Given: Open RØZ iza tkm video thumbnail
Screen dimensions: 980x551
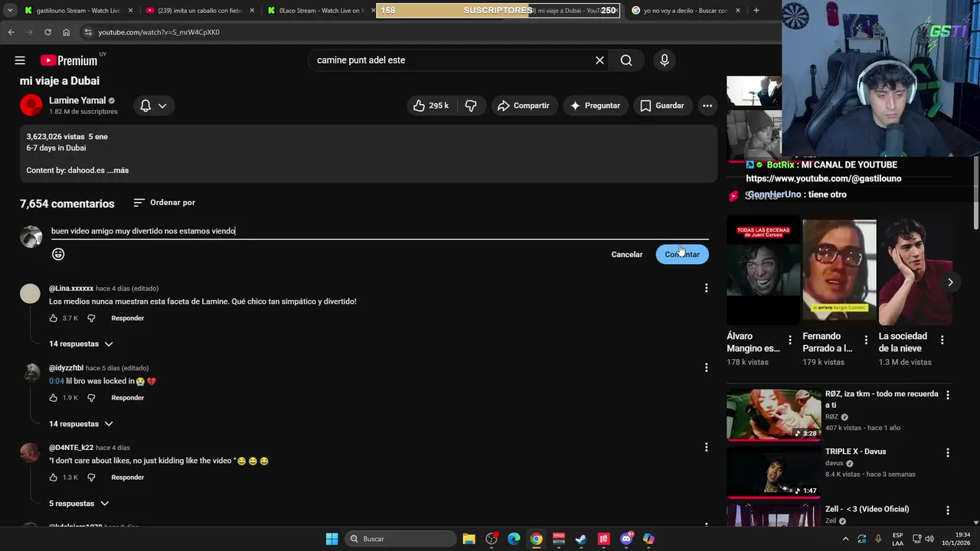Looking at the screenshot, I should [773, 415].
